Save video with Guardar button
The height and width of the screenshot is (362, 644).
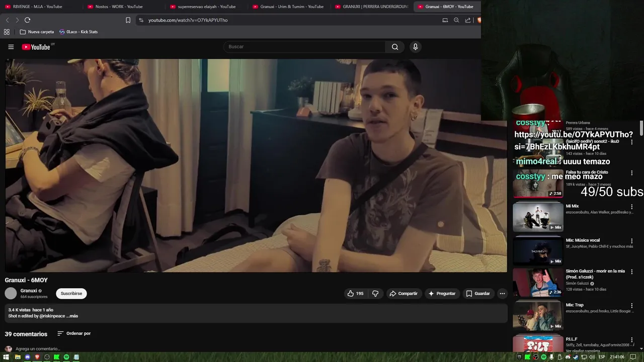[x=478, y=294]
